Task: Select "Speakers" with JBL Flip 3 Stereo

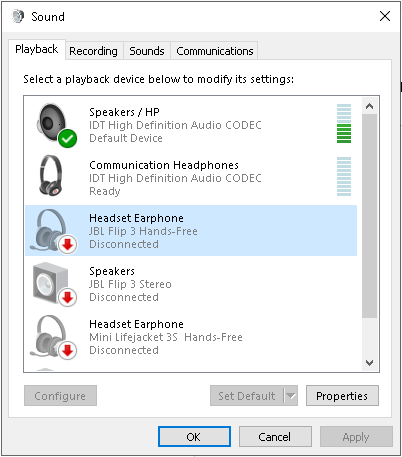Action: click(x=112, y=271)
